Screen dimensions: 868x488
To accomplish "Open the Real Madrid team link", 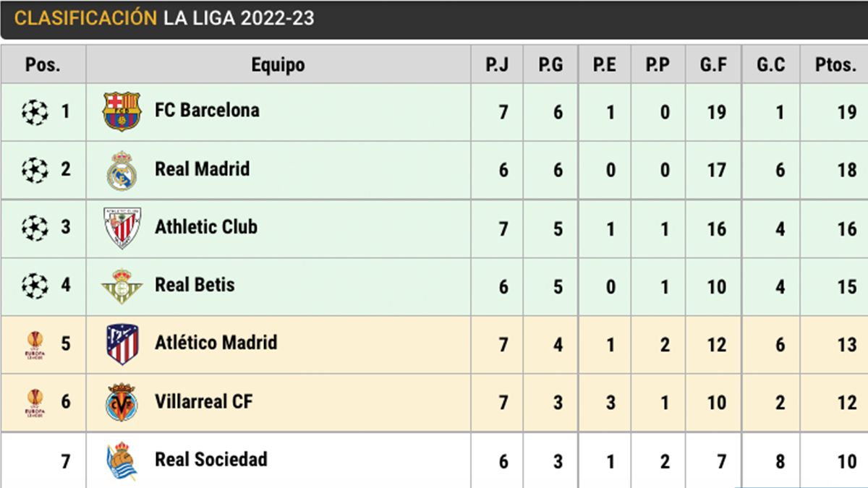I will (x=202, y=169).
